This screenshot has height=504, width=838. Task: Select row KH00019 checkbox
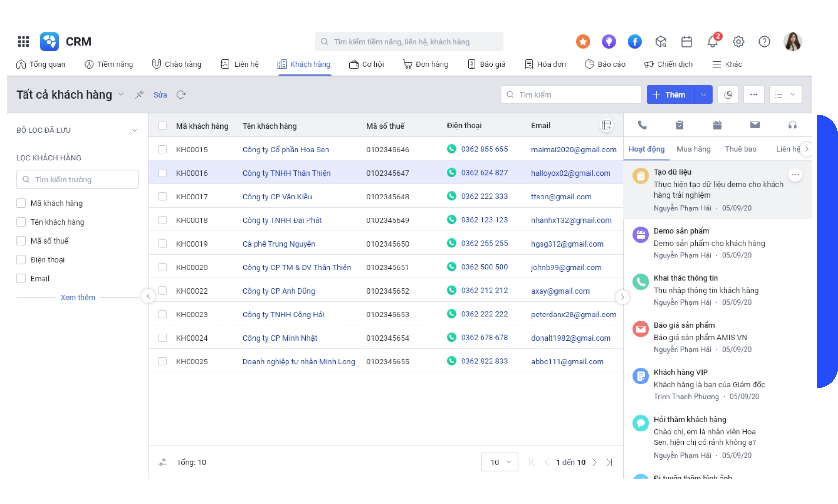coord(162,244)
